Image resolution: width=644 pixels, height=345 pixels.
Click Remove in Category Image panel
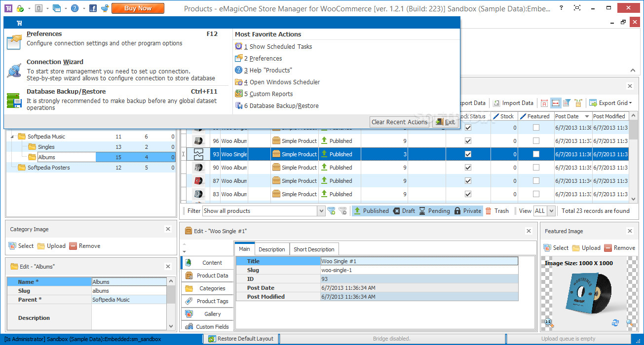click(x=85, y=246)
